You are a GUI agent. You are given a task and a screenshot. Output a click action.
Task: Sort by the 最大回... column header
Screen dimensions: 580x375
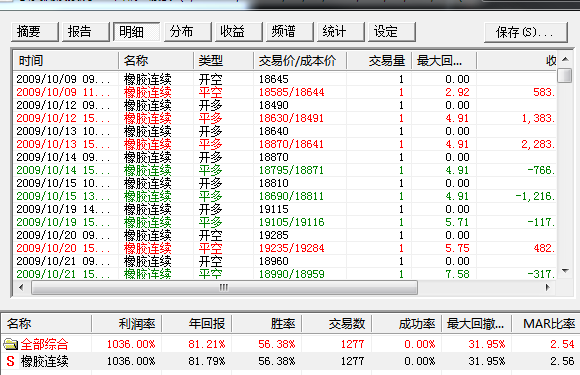[x=444, y=61]
